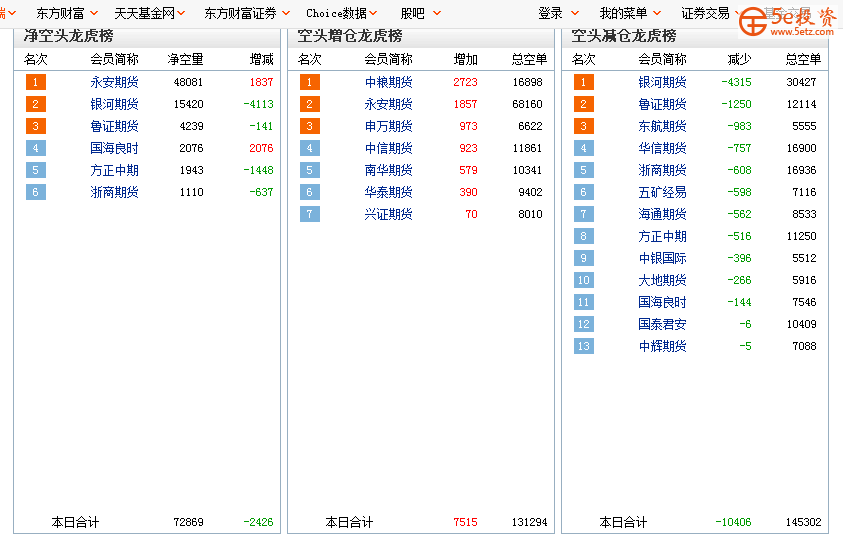Open 鲁证期货 in net-short ranking

click(114, 126)
